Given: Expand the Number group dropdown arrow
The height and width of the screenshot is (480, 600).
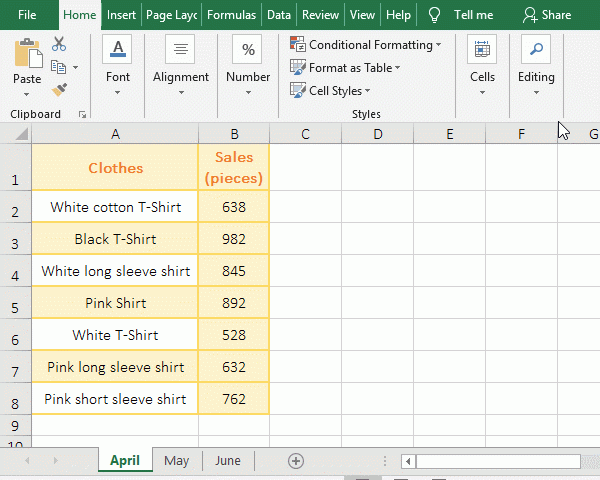Looking at the screenshot, I should pos(248,93).
